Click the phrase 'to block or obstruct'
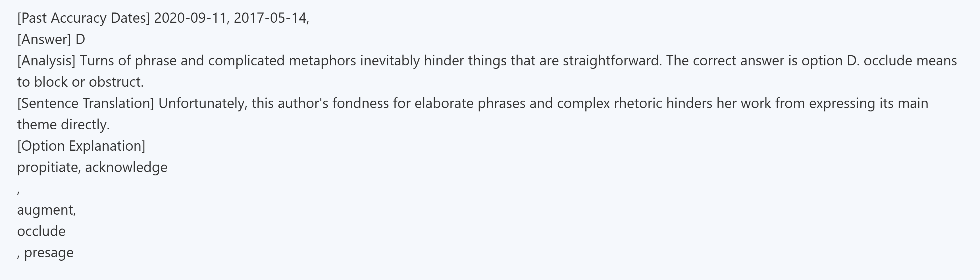 pyautogui.click(x=80, y=82)
